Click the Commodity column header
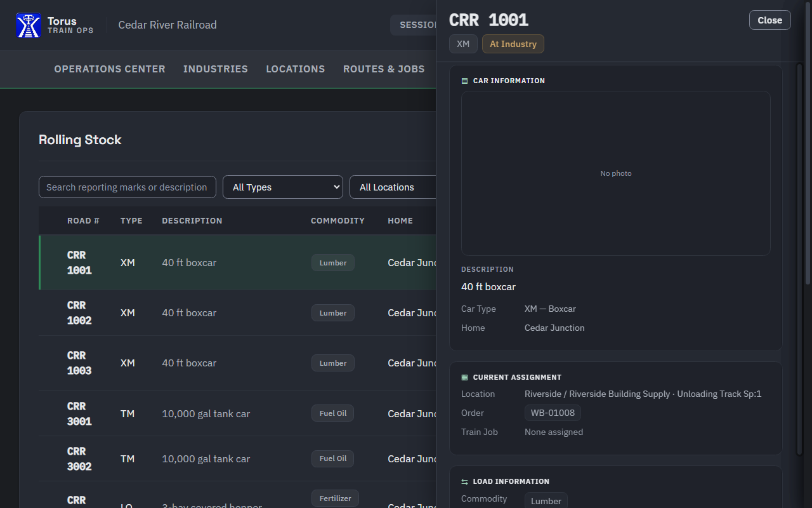This screenshot has width=812, height=508. pos(337,221)
